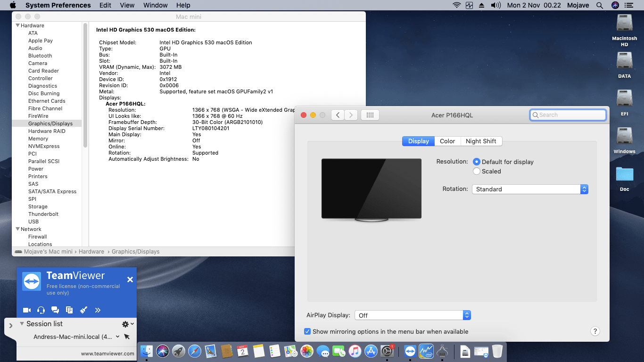Viewport: 644px width, 362px height.
Task: Click the Session list gear icon
Action: 124,324
